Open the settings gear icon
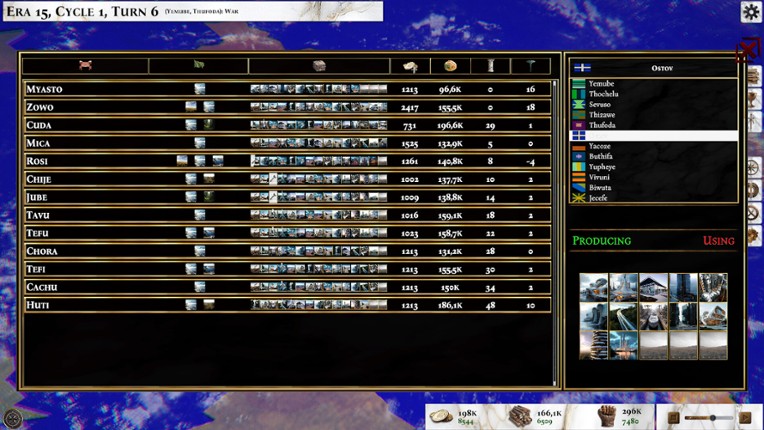 click(750, 12)
